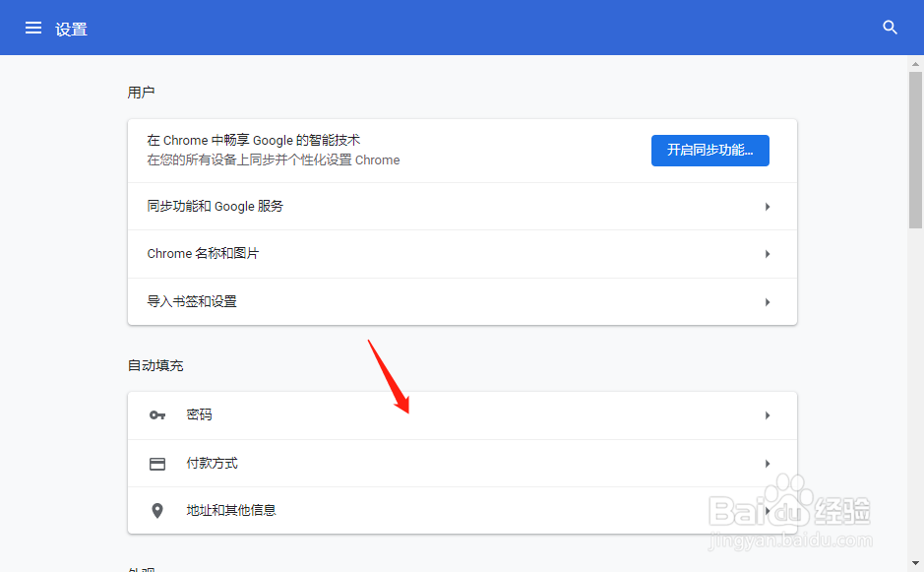Expand the 密码 row arrow
Screen dimensions: 924x572
click(x=768, y=415)
